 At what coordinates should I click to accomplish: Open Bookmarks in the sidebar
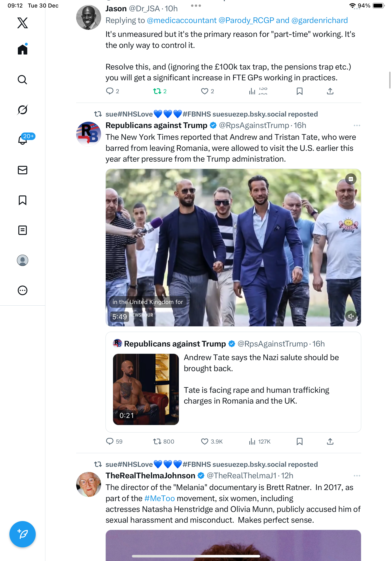pyautogui.click(x=23, y=200)
